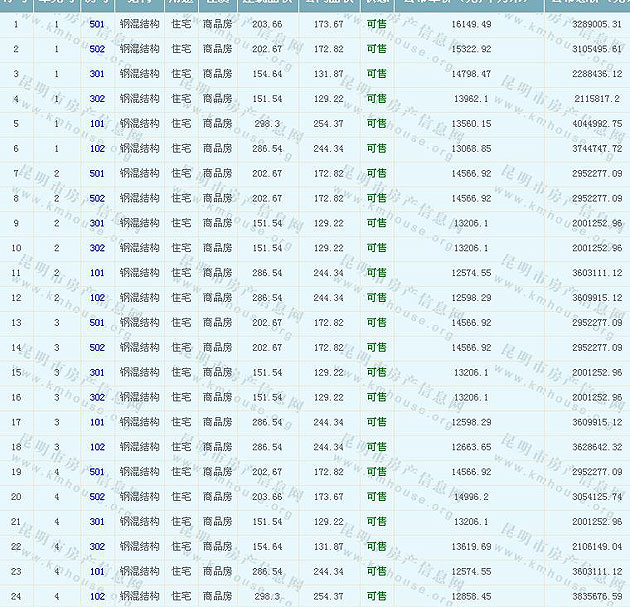Open room 501 link in row 1
This screenshot has width=630, height=607.
(x=97, y=23)
